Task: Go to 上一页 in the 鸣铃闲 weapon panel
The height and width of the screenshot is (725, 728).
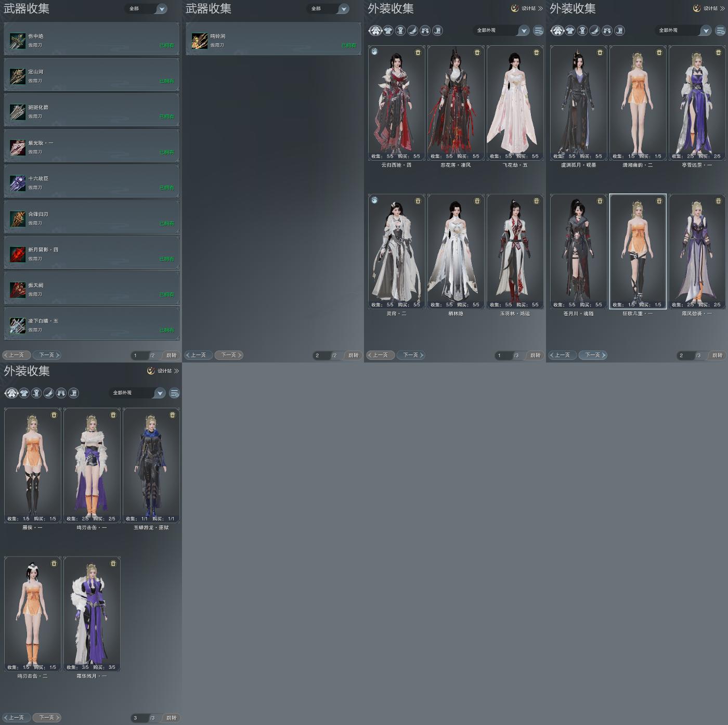Action: point(198,355)
